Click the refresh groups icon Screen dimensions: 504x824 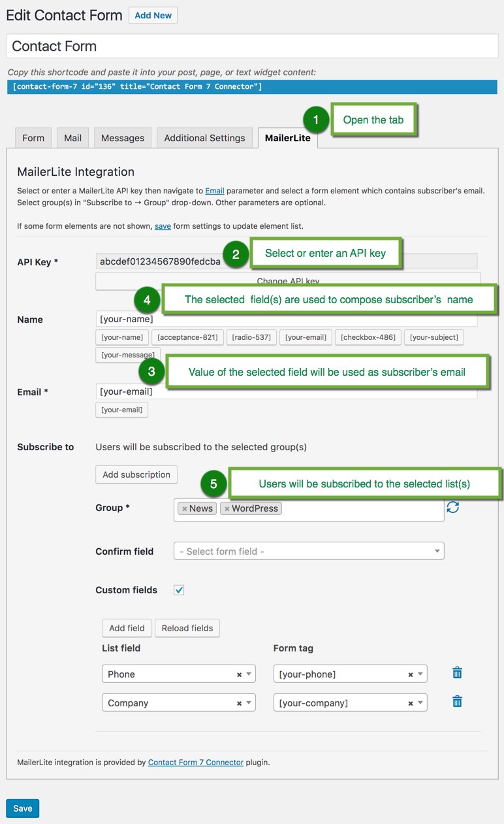(453, 507)
